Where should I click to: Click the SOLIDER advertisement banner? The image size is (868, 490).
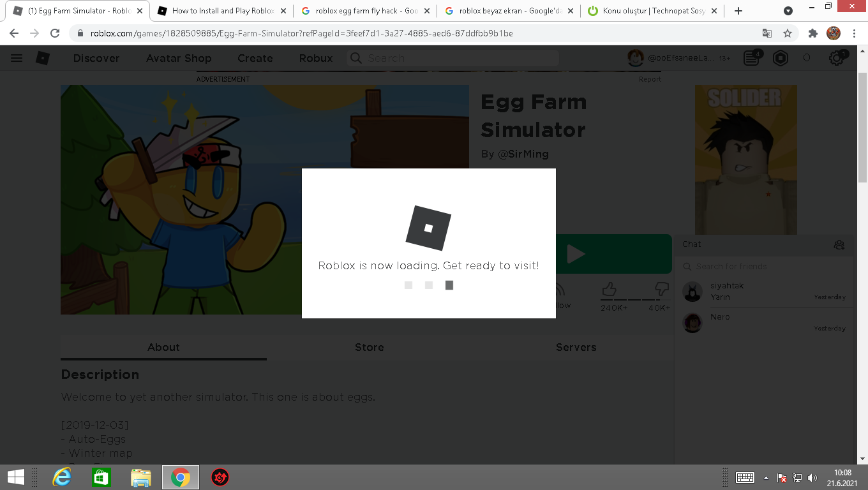point(745,160)
